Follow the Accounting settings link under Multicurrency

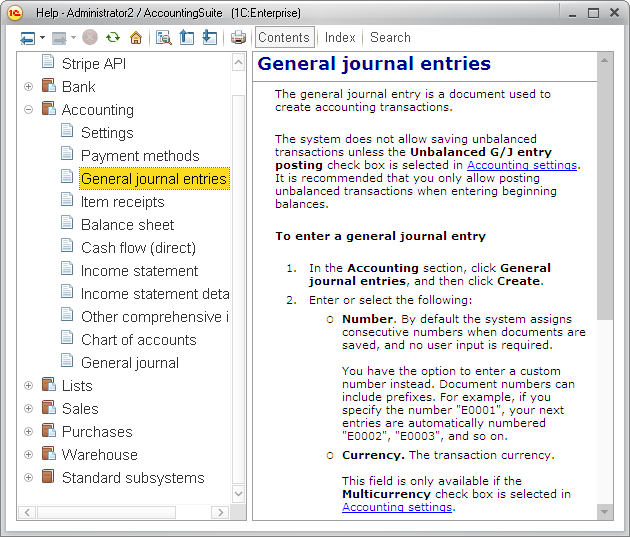click(x=397, y=507)
